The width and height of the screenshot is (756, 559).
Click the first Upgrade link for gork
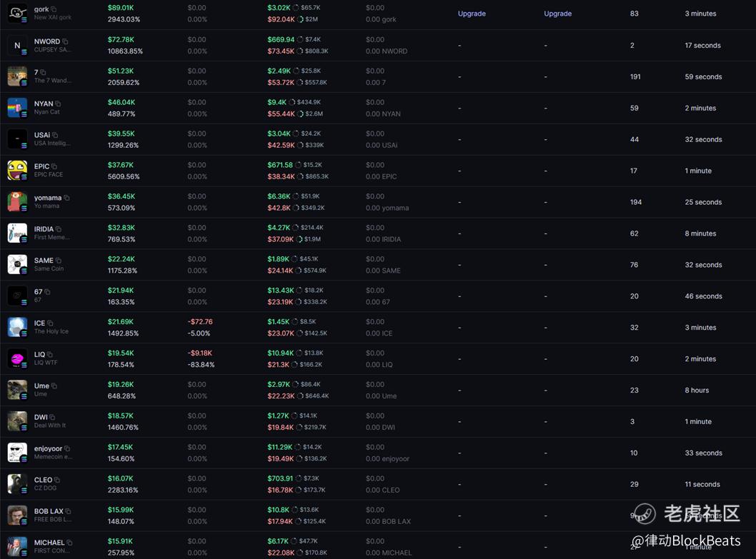[x=472, y=14]
